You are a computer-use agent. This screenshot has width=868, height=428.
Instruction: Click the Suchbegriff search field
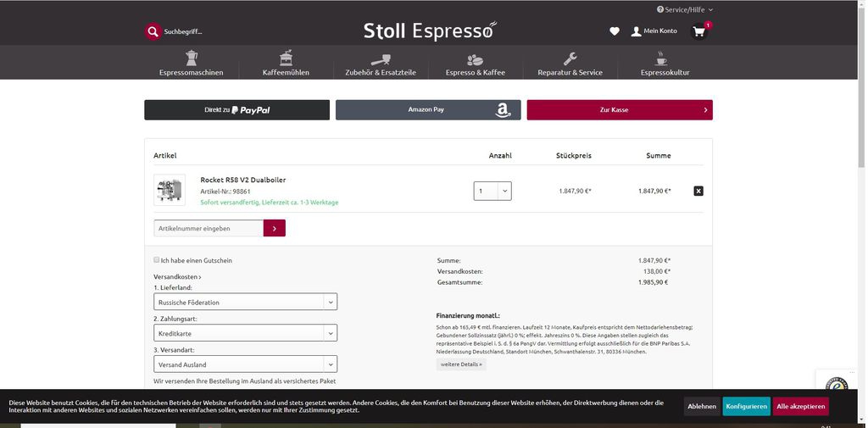183,31
